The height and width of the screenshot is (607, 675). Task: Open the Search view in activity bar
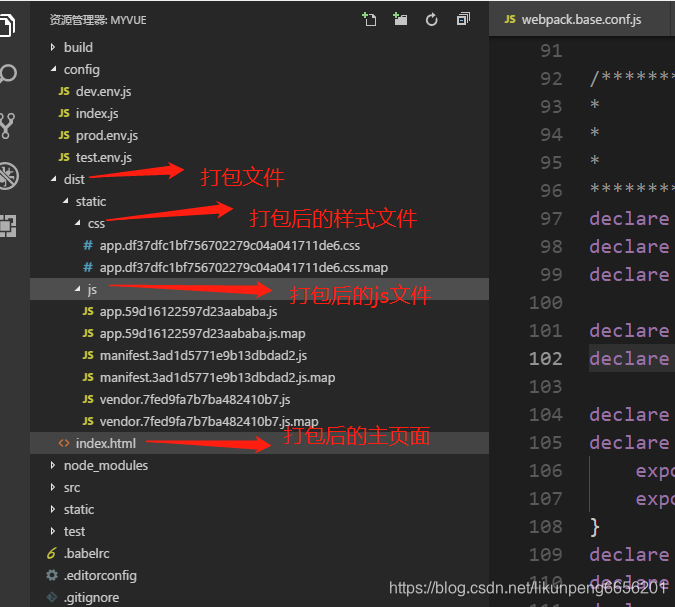[8, 74]
